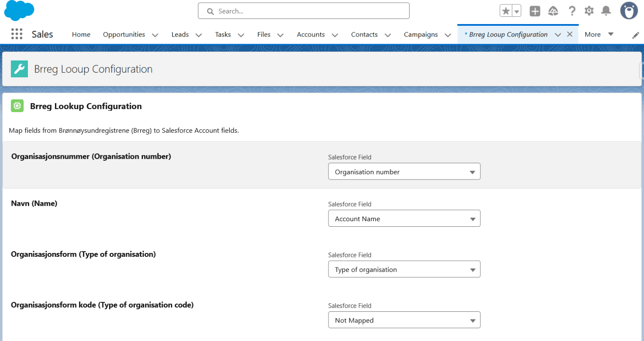
Task: Click the Brreg Lookup Configuration card heading
Action: click(x=86, y=106)
